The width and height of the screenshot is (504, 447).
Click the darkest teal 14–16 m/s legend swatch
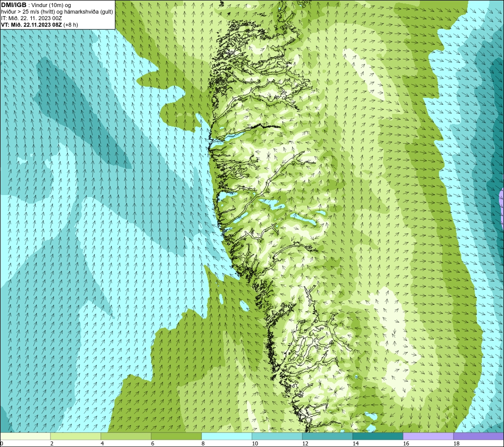pyautogui.click(x=377, y=436)
